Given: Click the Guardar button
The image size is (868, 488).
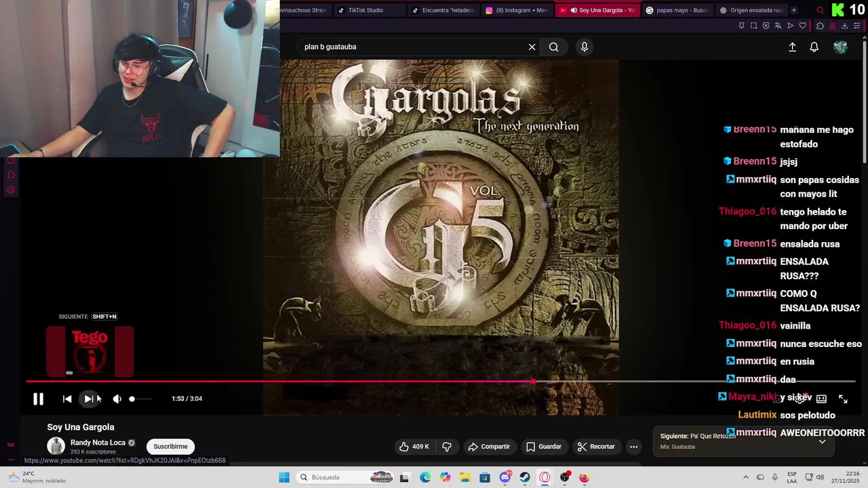Looking at the screenshot, I should tap(544, 447).
